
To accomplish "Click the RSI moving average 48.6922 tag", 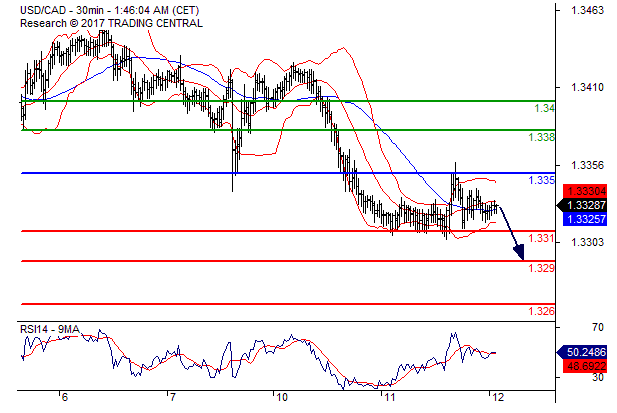I will [585, 366].
